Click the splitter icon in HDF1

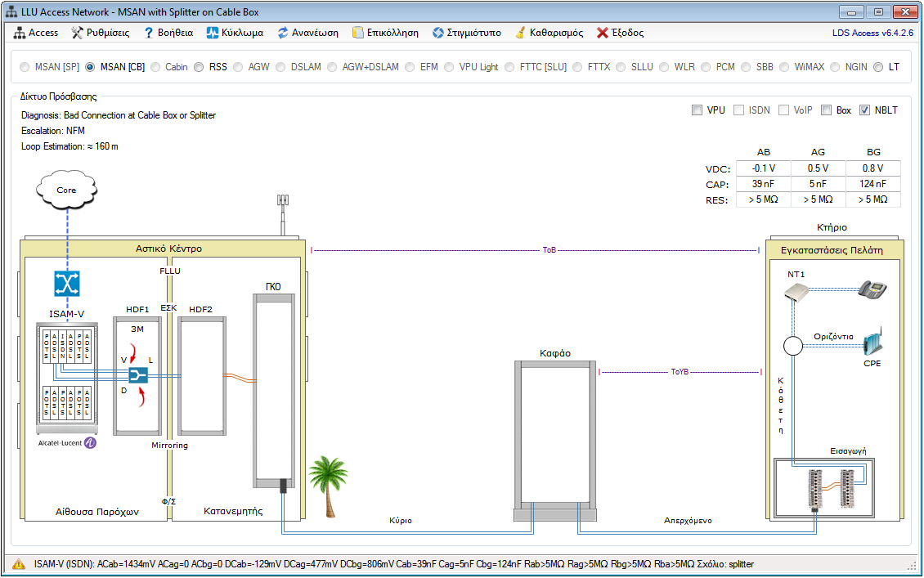point(137,374)
